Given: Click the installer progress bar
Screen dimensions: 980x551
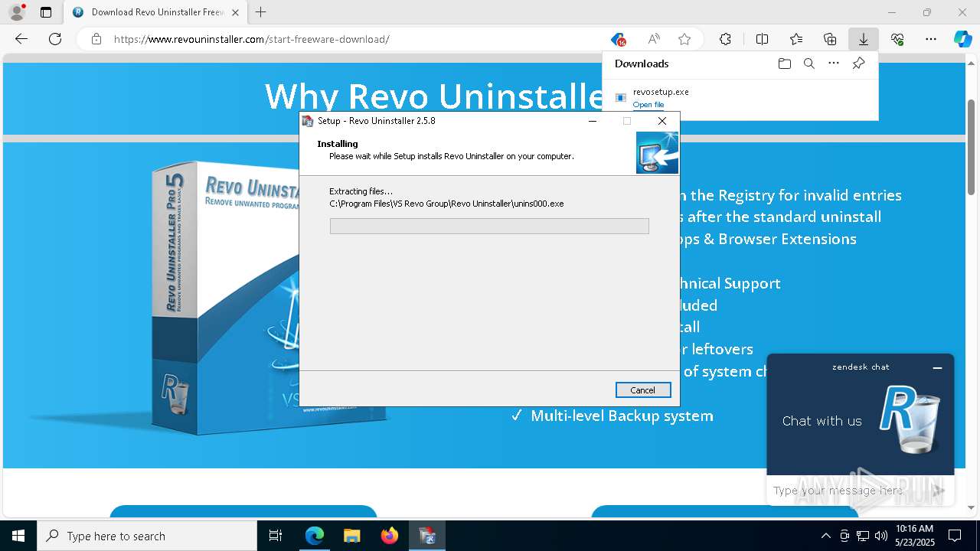Looking at the screenshot, I should pyautogui.click(x=489, y=226).
